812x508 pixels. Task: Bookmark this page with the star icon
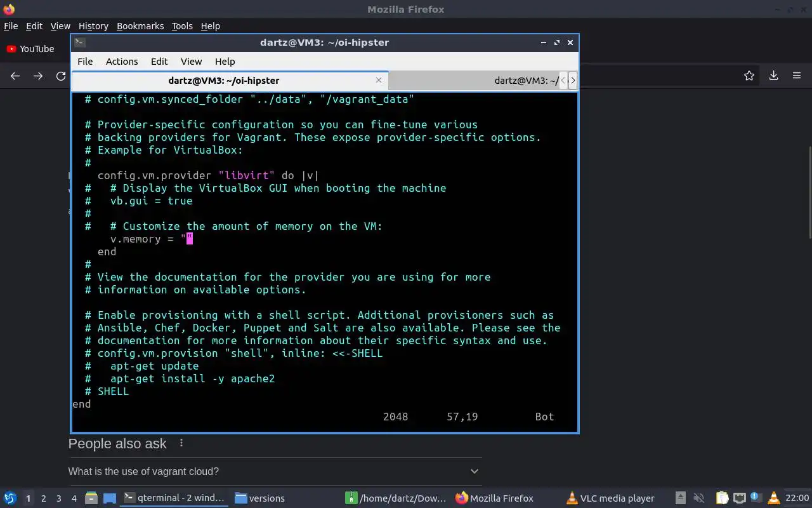coord(749,76)
